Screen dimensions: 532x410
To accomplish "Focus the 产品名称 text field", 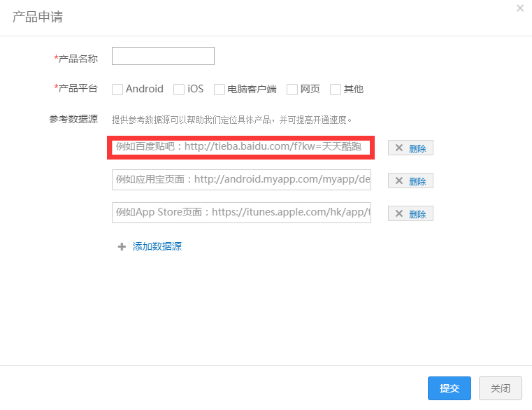I will click(163, 56).
